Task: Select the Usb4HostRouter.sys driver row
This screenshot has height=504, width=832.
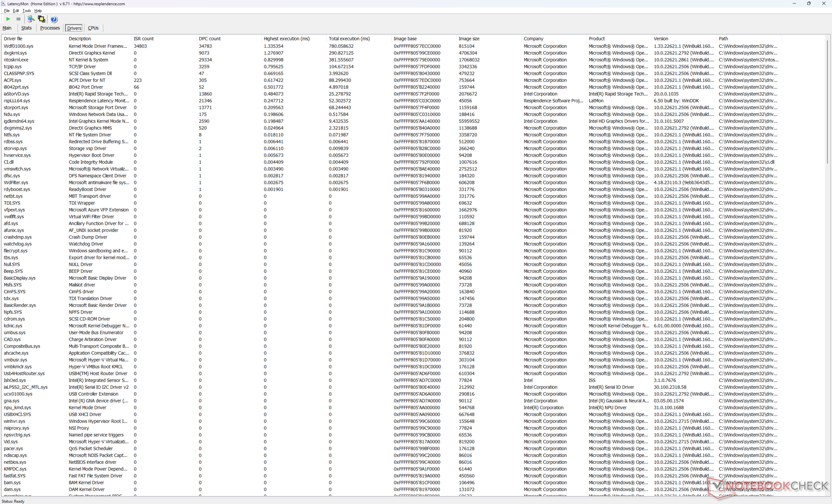Action: pos(391,373)
